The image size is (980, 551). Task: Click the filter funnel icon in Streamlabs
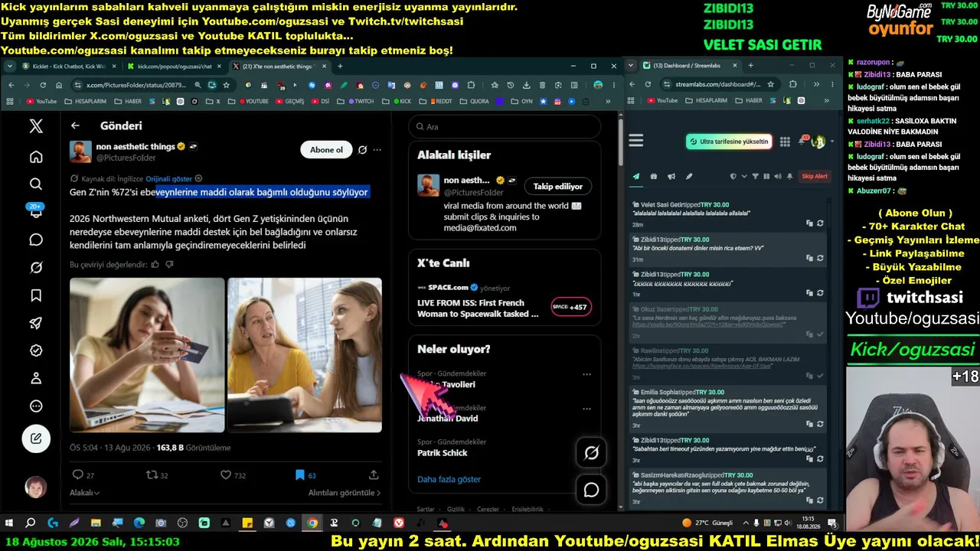[756, 177]
